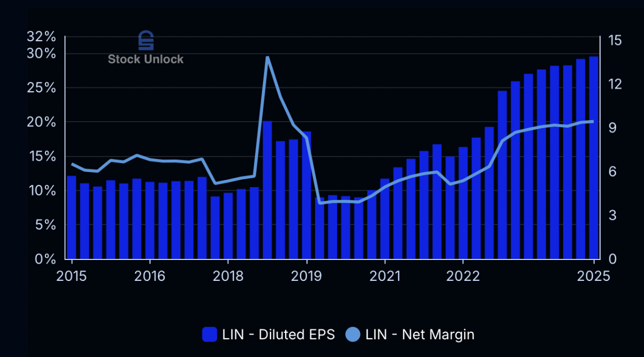Click the Stock Unlock lock logo icon

pos(146,41)
